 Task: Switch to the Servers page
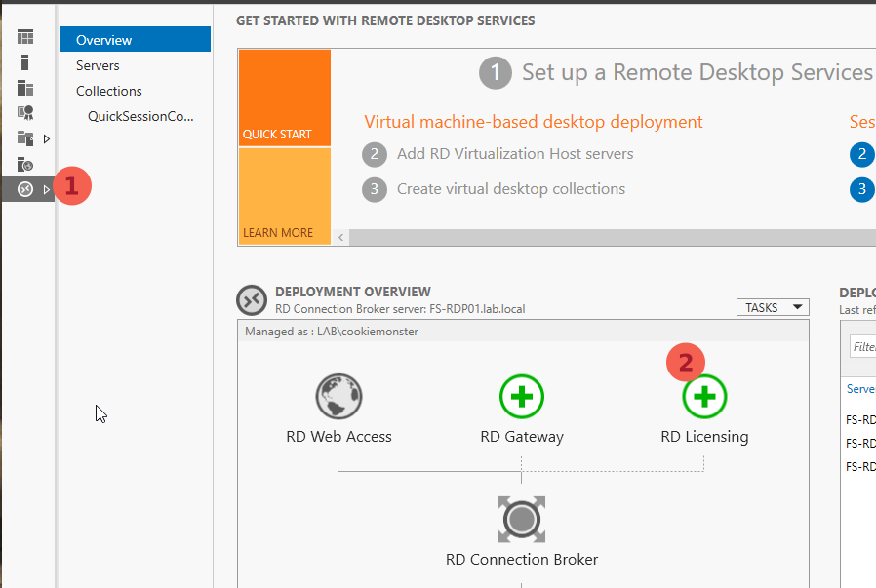pos(98,65)
